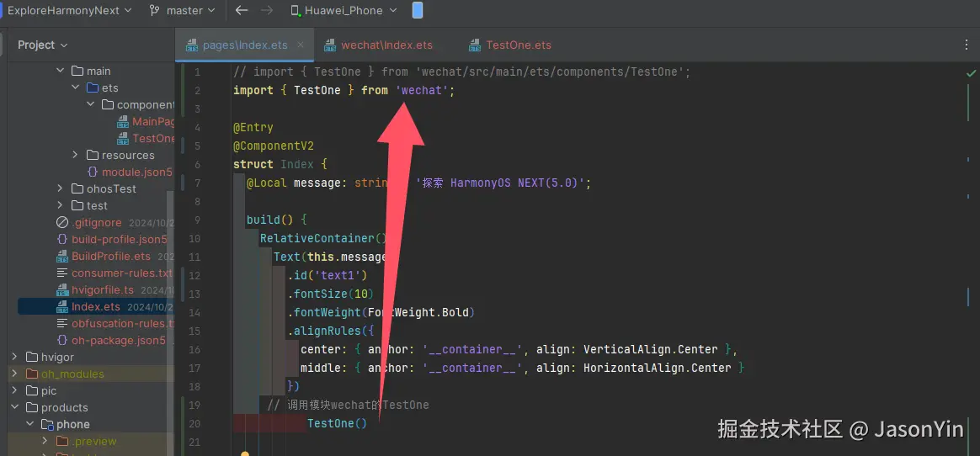
Task: Click HorizontalAlign.Center on line 17
Action: tap(658, 368)
